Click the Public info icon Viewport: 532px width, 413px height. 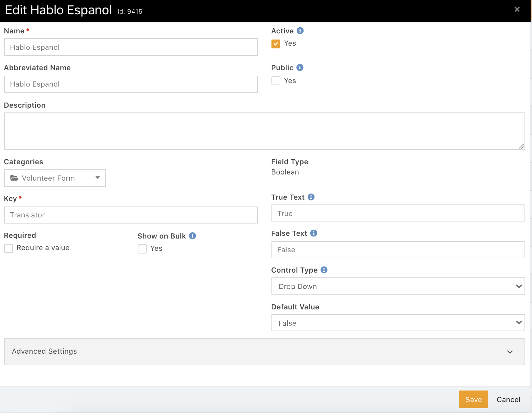pos(300,67)
